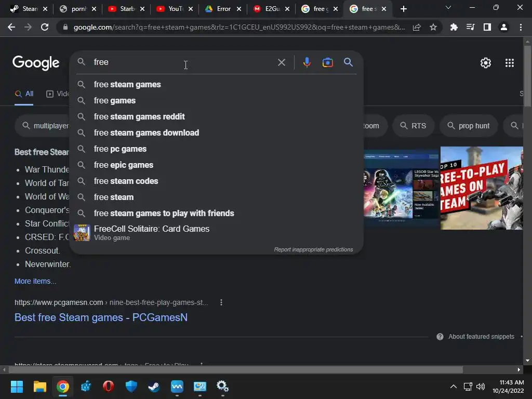Select the Videos results tab
532x399 pixels.
click(x=58, y=94)
